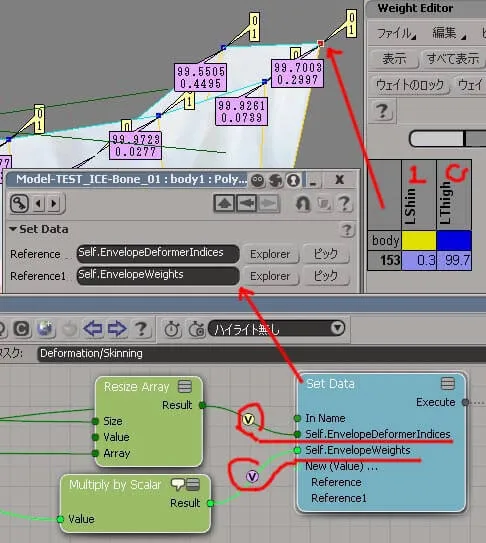Toggle the Set Data node display icon

click(x=448, y=384)
